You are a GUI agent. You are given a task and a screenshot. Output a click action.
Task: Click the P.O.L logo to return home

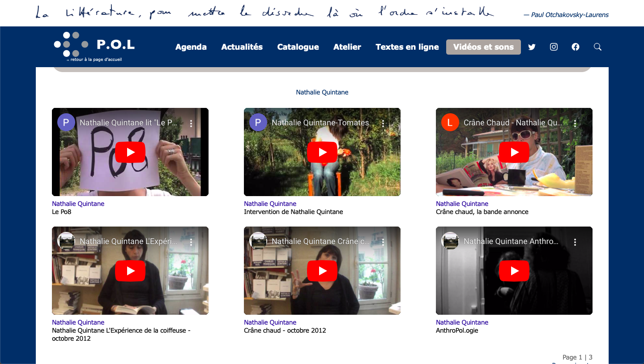click(x=94, y=46)
